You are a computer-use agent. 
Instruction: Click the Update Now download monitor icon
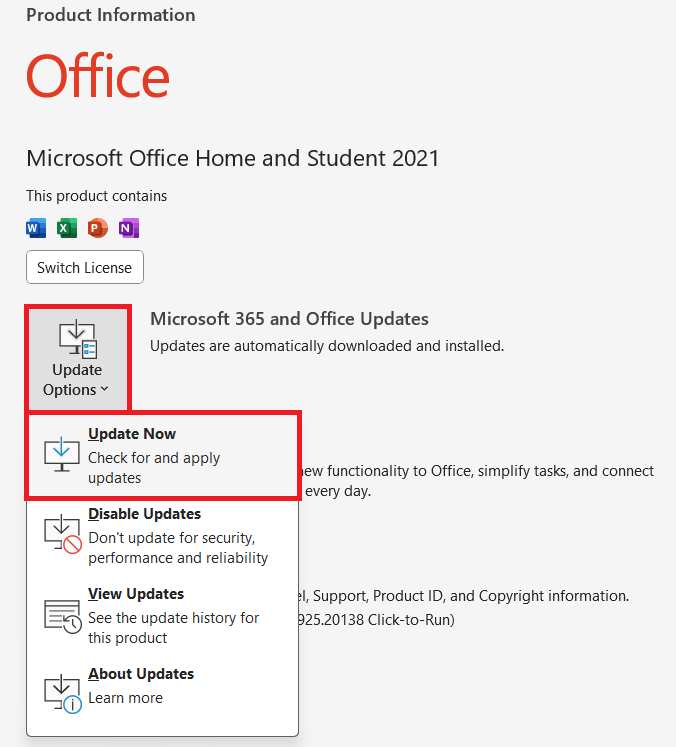[62, 454]
